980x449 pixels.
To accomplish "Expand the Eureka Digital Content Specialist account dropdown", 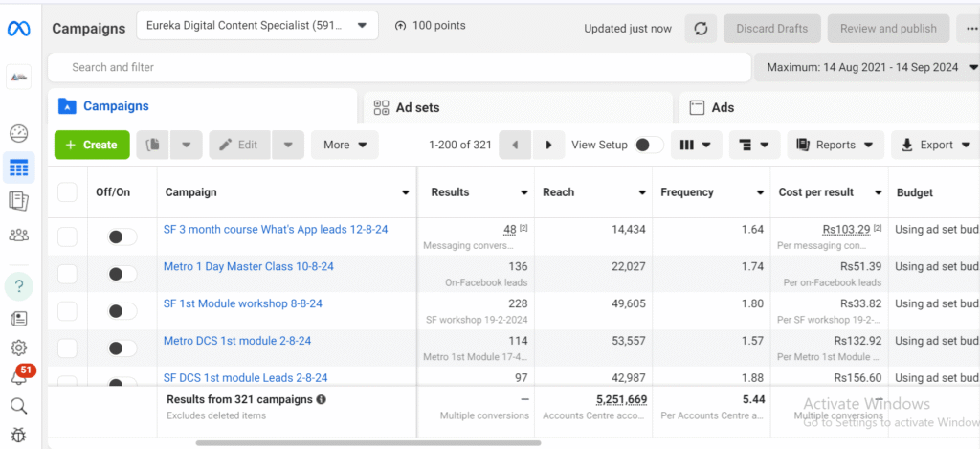I will coord(256,26).
